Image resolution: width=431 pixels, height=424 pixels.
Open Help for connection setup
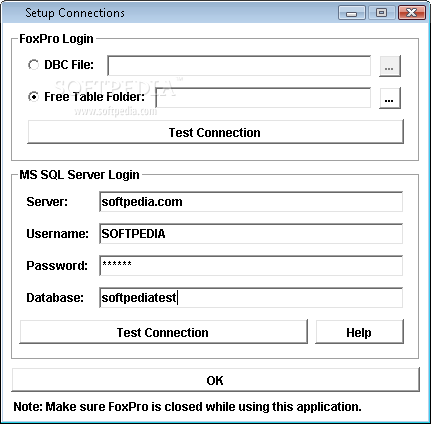pyautogui.click(x=359, y=332)
